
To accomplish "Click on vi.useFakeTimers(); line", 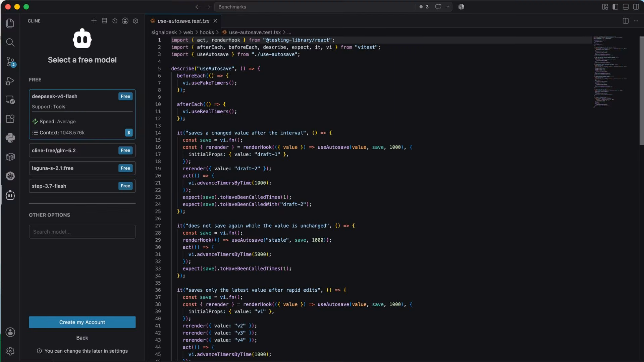I will (x=210, y=83).
